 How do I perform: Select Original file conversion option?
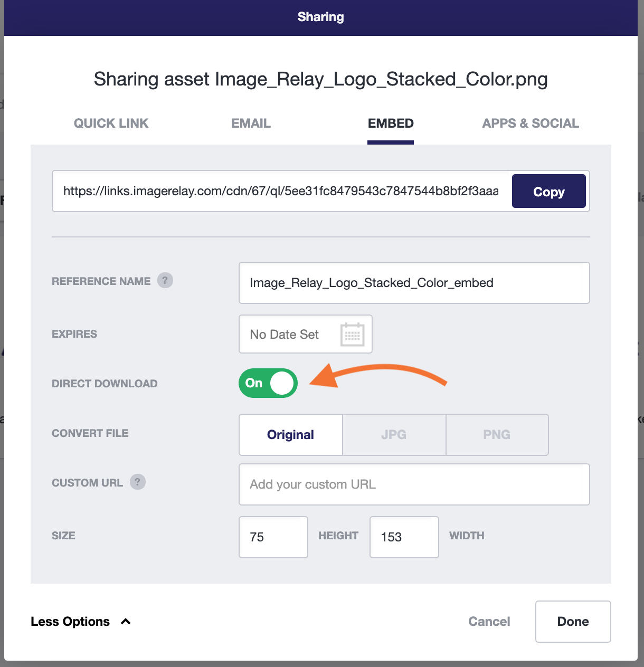[x=291, y=435]
